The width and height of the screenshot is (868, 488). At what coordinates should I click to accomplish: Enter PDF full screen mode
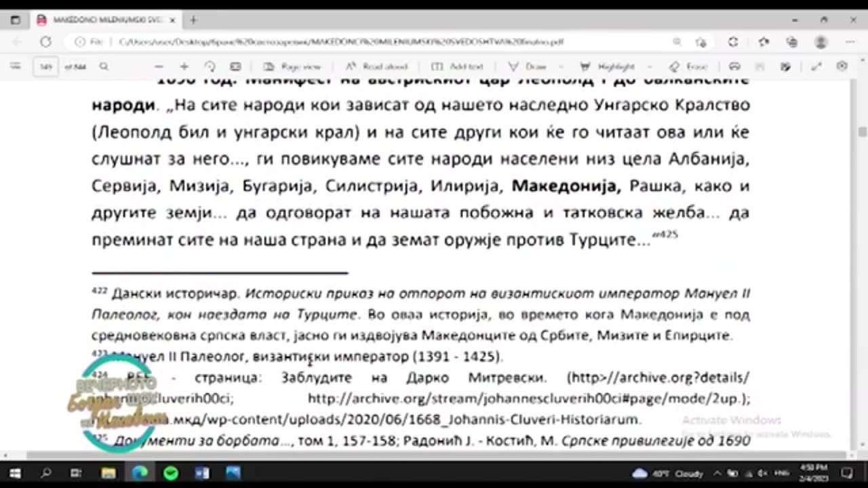click(816, 66)
